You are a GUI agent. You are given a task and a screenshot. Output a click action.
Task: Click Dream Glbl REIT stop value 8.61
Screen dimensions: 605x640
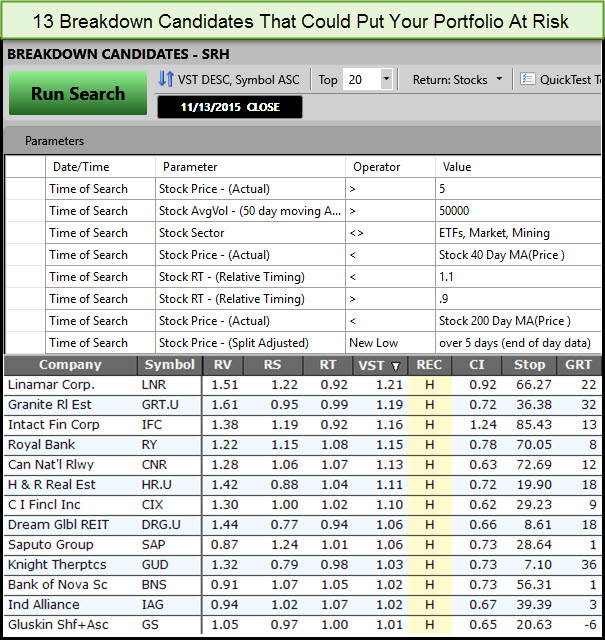[538, 525]
